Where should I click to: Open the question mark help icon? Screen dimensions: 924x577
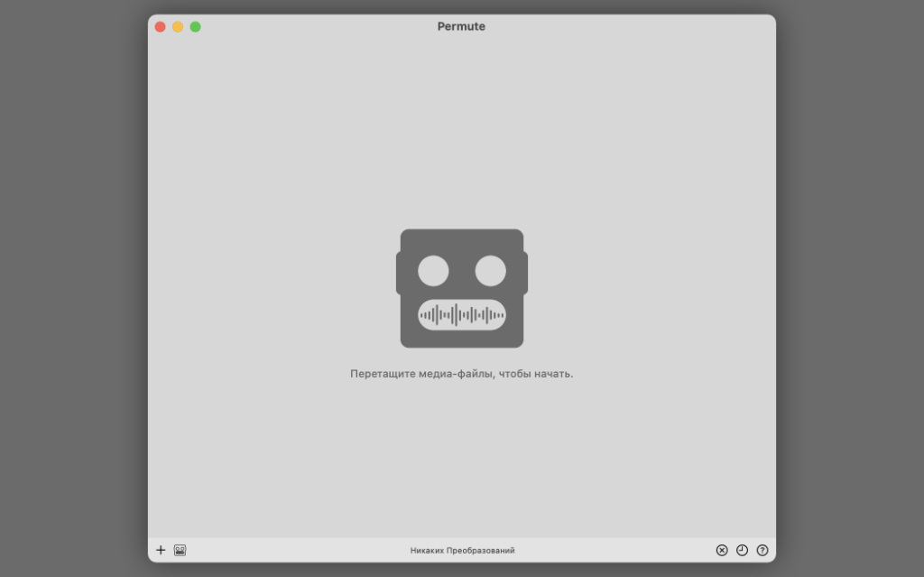[x=762, y=550]
